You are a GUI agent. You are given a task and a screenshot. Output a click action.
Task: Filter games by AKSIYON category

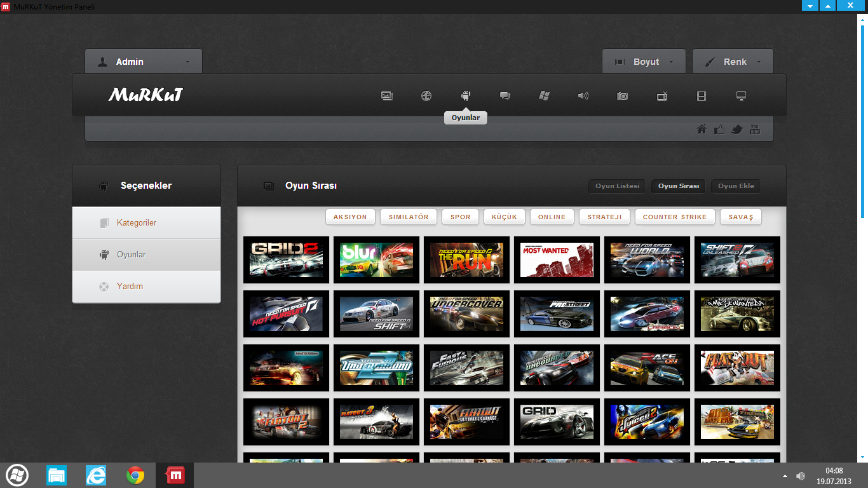point(350,217)
